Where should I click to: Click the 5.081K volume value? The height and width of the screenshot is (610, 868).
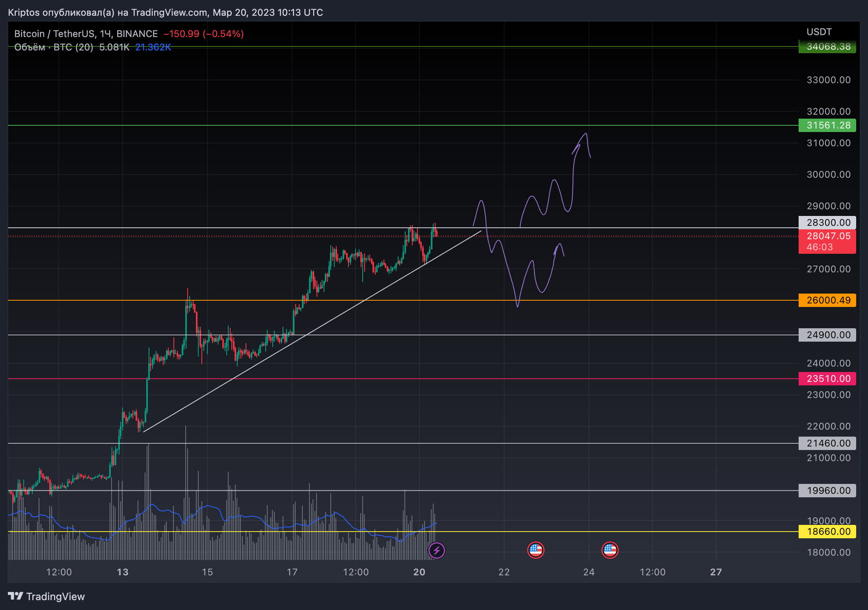click(x=114, y=47)
